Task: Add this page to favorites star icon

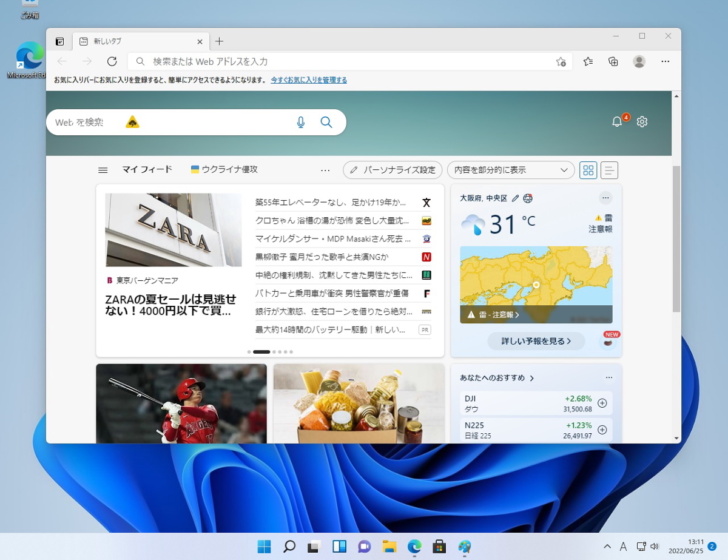Action: tap(561, 61)
